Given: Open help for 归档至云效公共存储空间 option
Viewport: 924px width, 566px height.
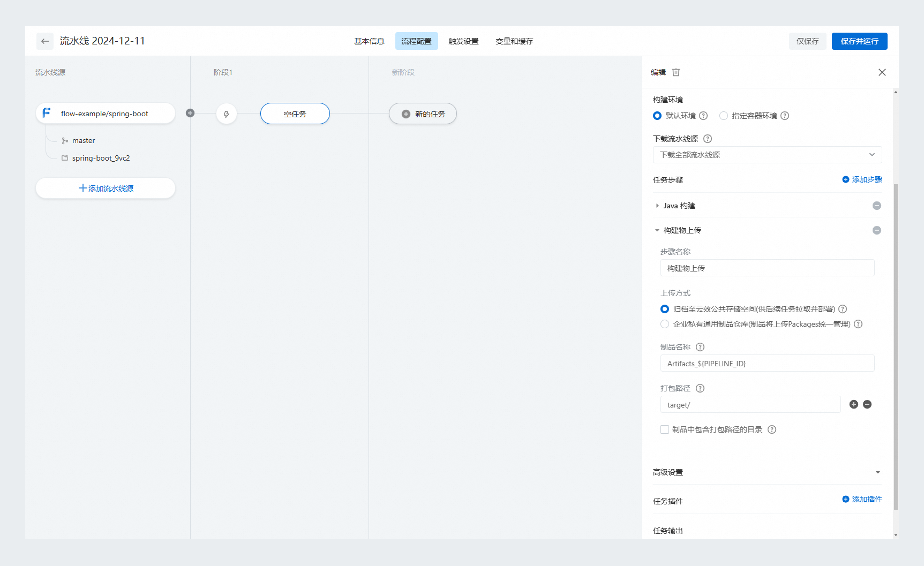Looking at the screenshot, I should pyautogui.click(x=843, y=309).
